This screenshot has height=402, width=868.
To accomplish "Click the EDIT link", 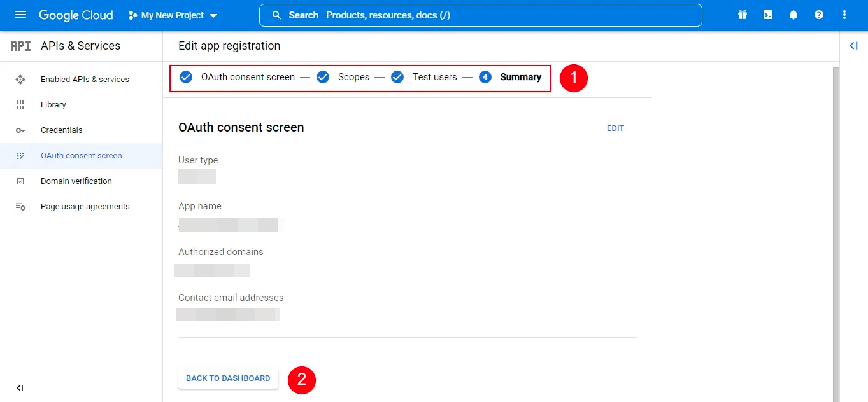I will pos(615,128).
